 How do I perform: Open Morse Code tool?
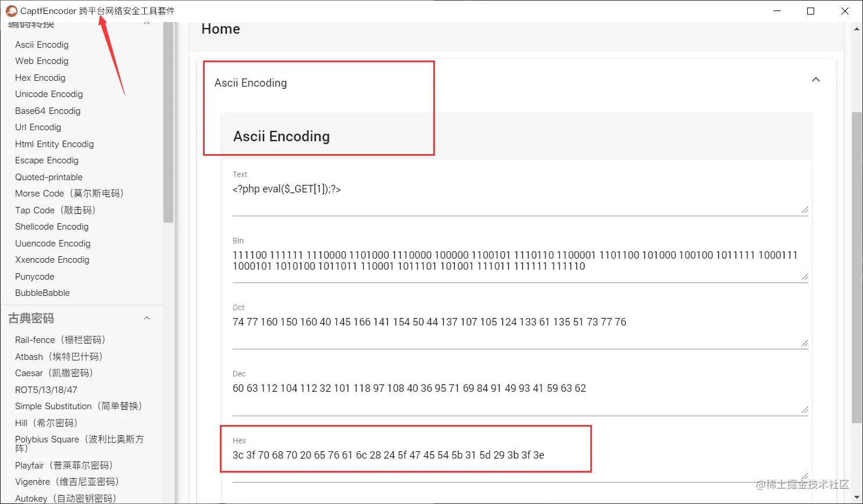pos(70,194)
